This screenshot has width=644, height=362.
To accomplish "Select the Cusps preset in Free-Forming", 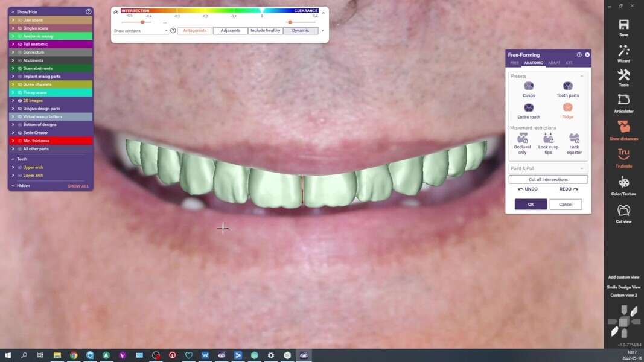I will point(528,87).
